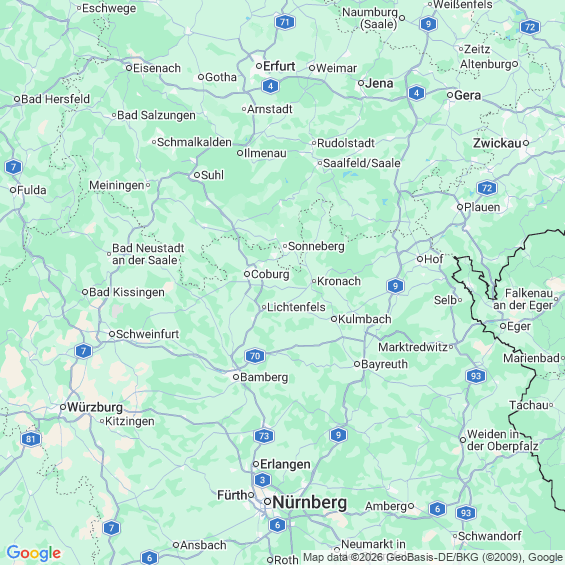Click the A93 shield near Marktredwitz

476,376
